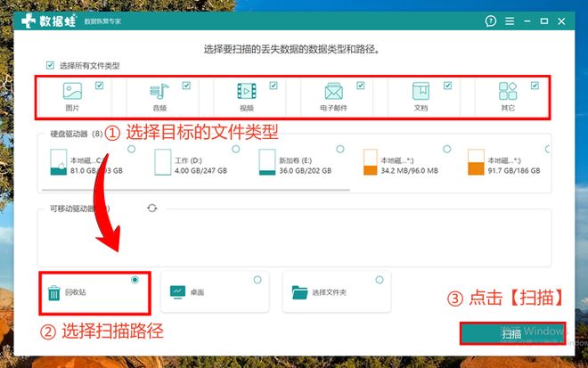Select the 回收站 radio button
The image size is (588, 368).
[x=135, y=280]
